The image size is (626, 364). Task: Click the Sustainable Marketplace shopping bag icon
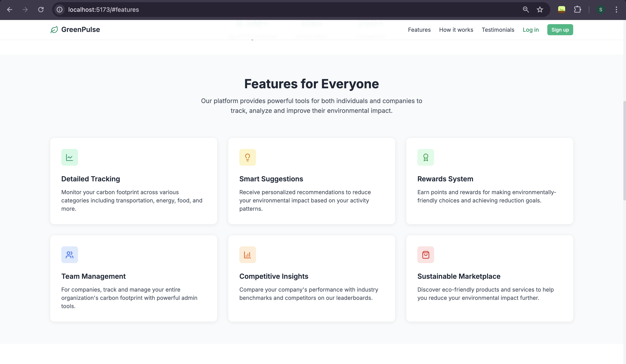426,255
